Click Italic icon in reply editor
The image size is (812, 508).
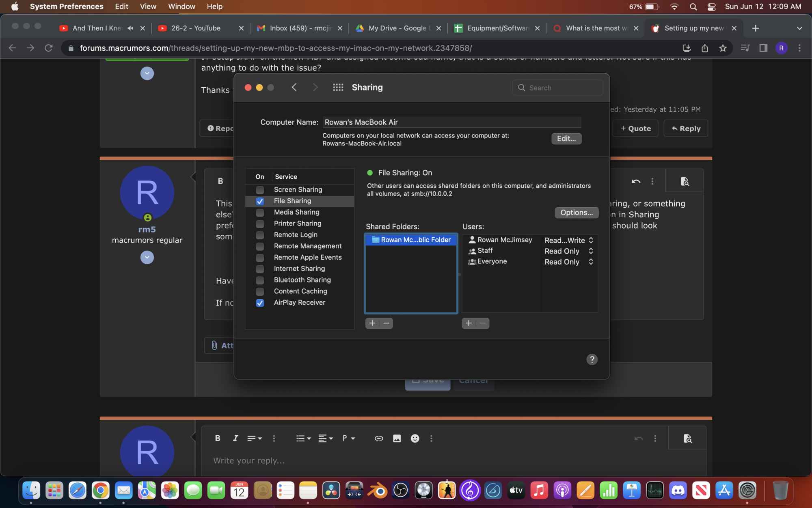(235, 438)
